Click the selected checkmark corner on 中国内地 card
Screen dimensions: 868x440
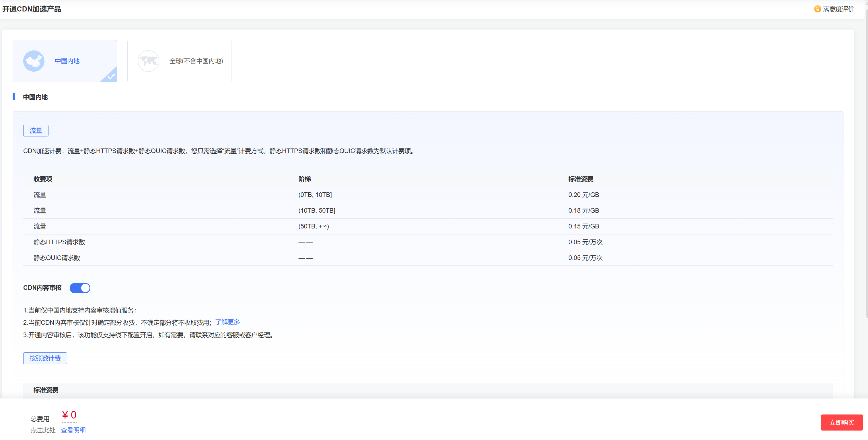pyautogui.click(x=111, y=77)
